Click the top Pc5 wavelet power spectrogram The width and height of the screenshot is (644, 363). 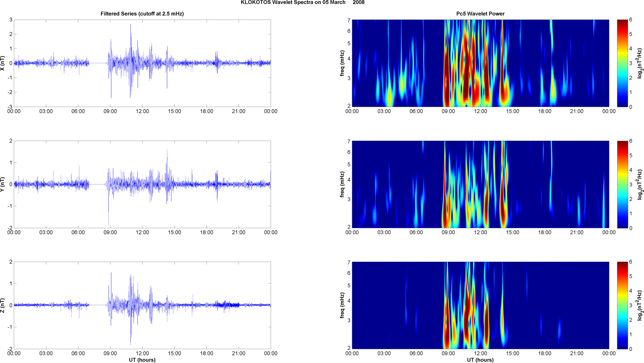[x=480, y=63]
